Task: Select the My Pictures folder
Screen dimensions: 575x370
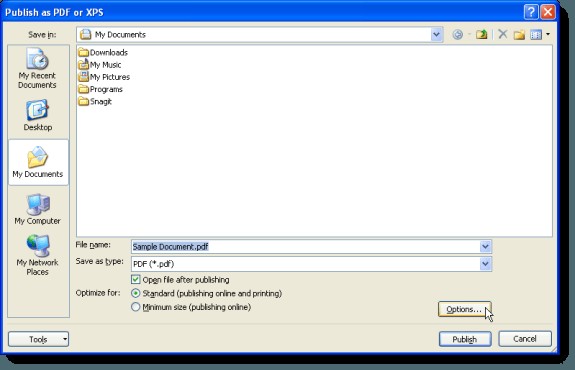Action: pos(104,77)
